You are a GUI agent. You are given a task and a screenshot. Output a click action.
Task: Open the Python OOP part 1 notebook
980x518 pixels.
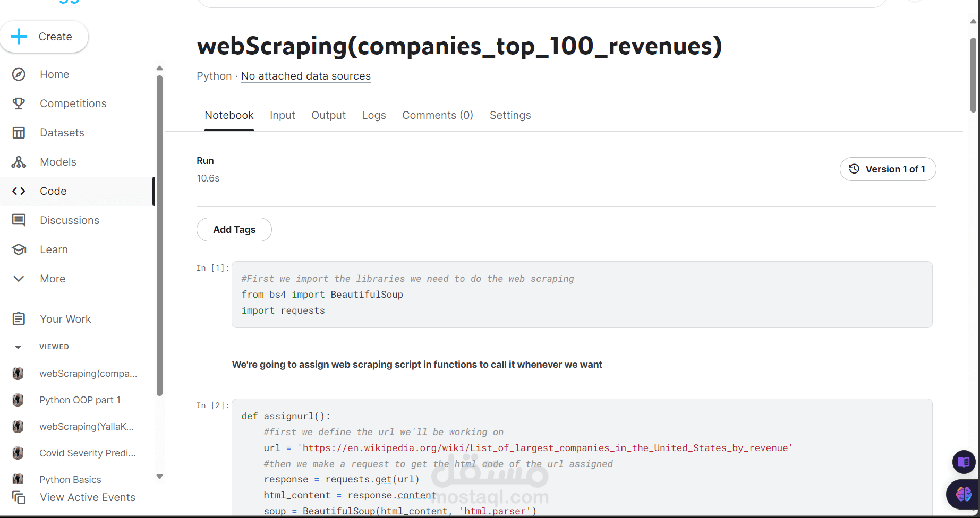[x=80, y=400]
